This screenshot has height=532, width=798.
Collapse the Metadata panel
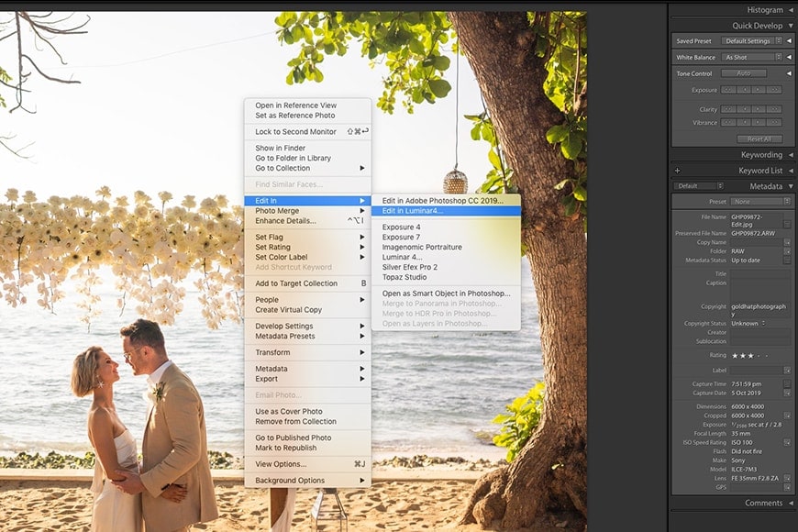point(791,186)
